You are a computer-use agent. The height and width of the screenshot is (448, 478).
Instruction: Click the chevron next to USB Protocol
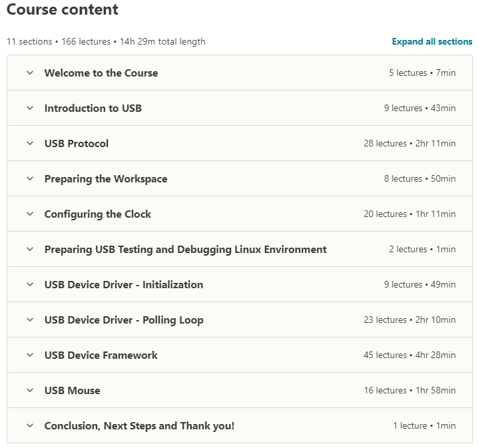click(x=30, y=143)
